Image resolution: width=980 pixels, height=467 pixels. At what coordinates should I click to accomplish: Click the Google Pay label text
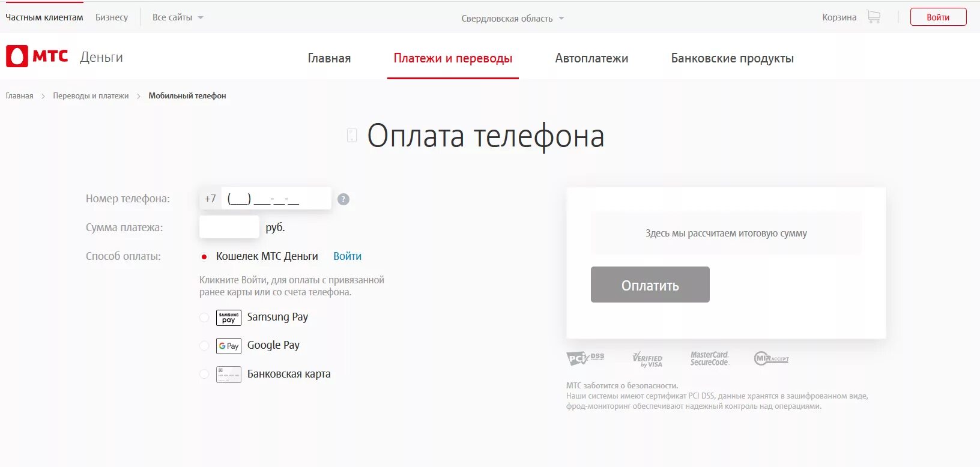tap(273, 345)
